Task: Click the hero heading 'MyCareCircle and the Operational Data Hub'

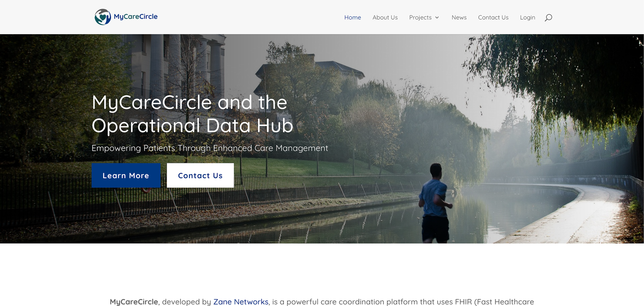Action: [192, 114]
